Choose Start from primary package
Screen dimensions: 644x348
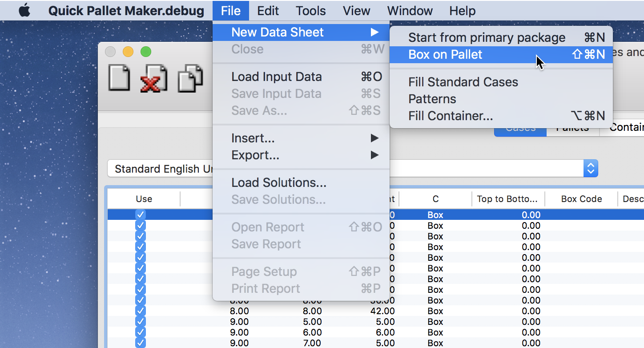pos(501,37)
